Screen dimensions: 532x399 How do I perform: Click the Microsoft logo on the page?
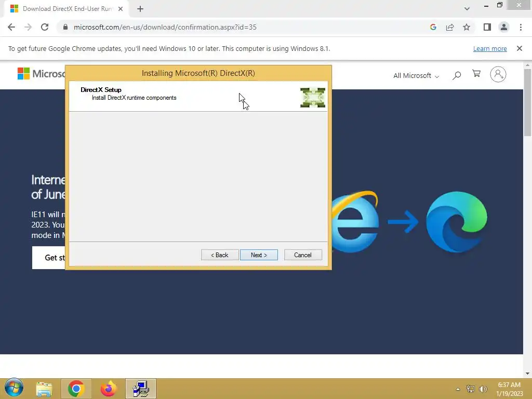[x=41, y=73]
